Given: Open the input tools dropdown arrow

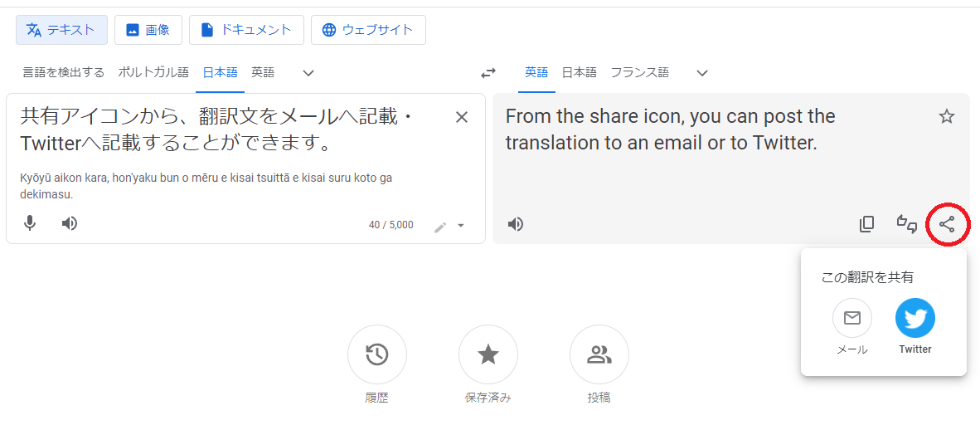Looking at the screenshot, I should 461,225.
